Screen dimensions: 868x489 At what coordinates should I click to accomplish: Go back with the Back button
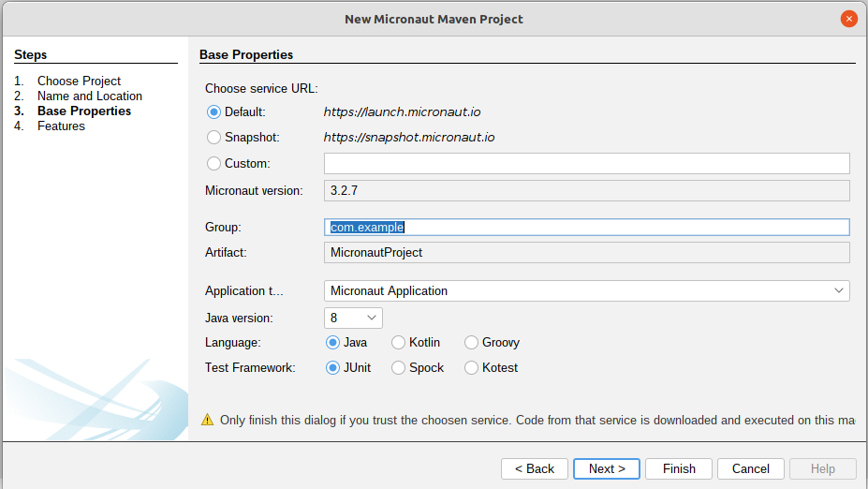click(x=534, y=468)
